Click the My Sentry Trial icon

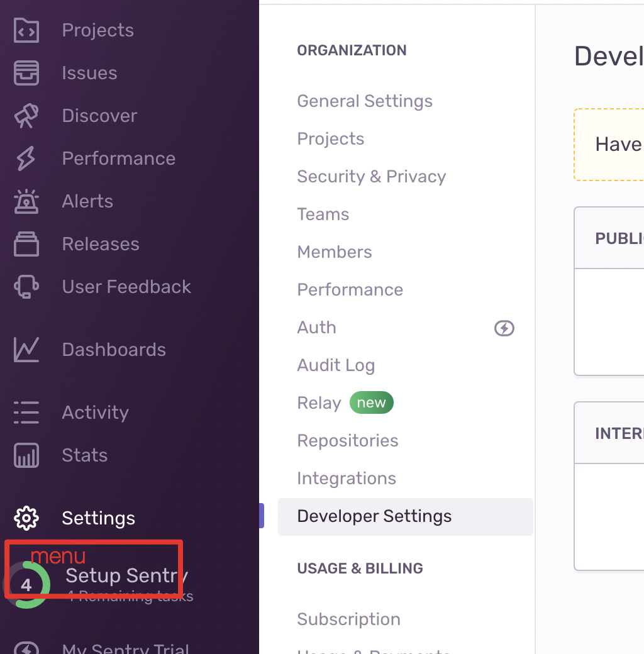(26, 648)
